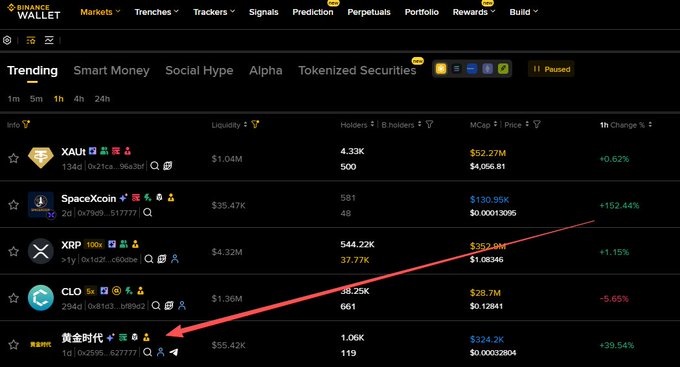Search SpaceXcoin using its magnifier icon

coord(147,213)
